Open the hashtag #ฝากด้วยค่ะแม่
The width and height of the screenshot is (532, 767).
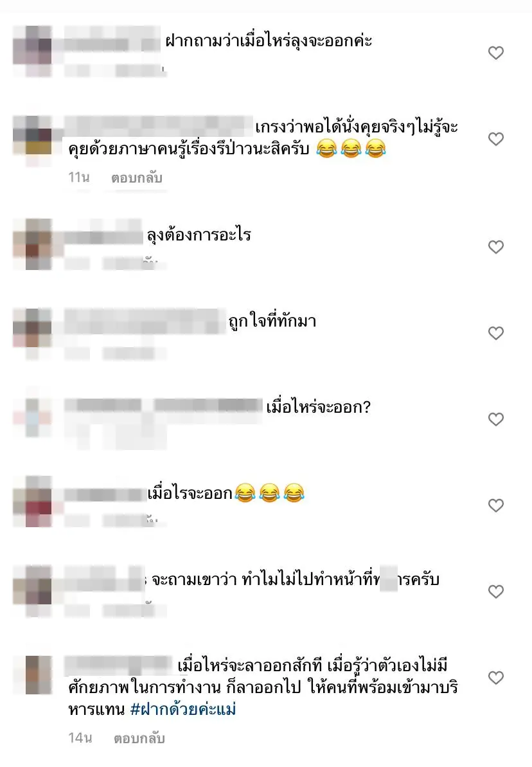[183, 709]
